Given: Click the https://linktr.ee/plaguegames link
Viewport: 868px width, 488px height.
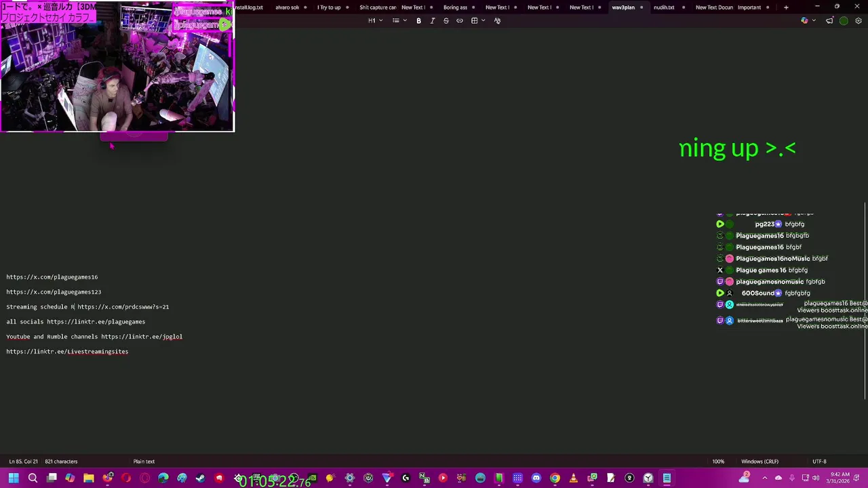Looking at the screenshot, I should 96,322.
